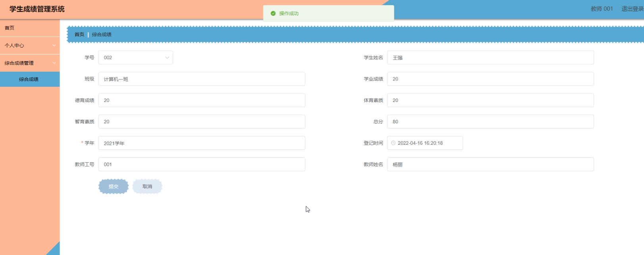Image resolution: width=644 pixels, height=255 pixels.
Task: Focus the 学生姓名 input field
Action: (x=490, y=58)
